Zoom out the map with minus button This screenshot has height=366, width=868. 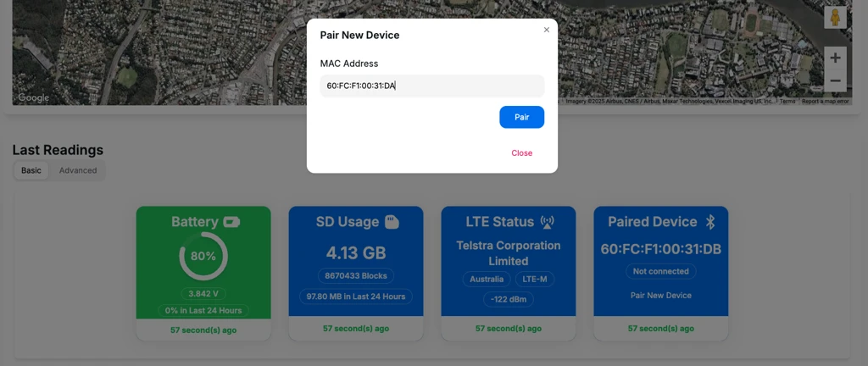(x=835, y=80)
